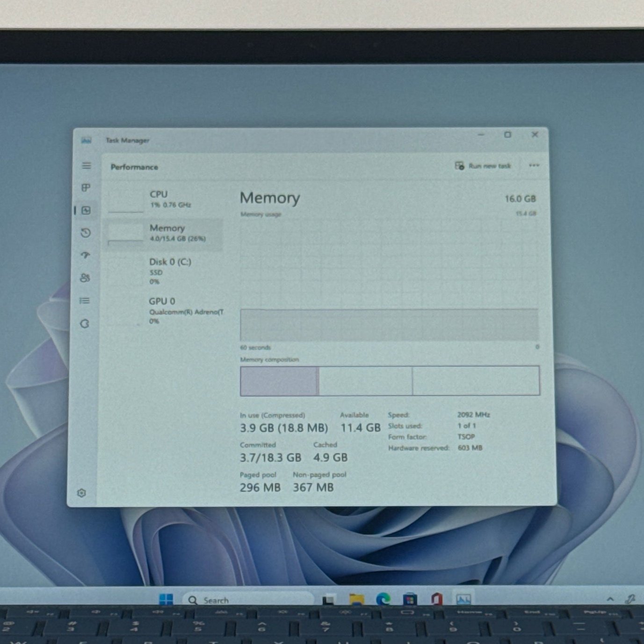Click the TSOP form factor value
This screenshot has height=644, width=644.
coord(466,436)
